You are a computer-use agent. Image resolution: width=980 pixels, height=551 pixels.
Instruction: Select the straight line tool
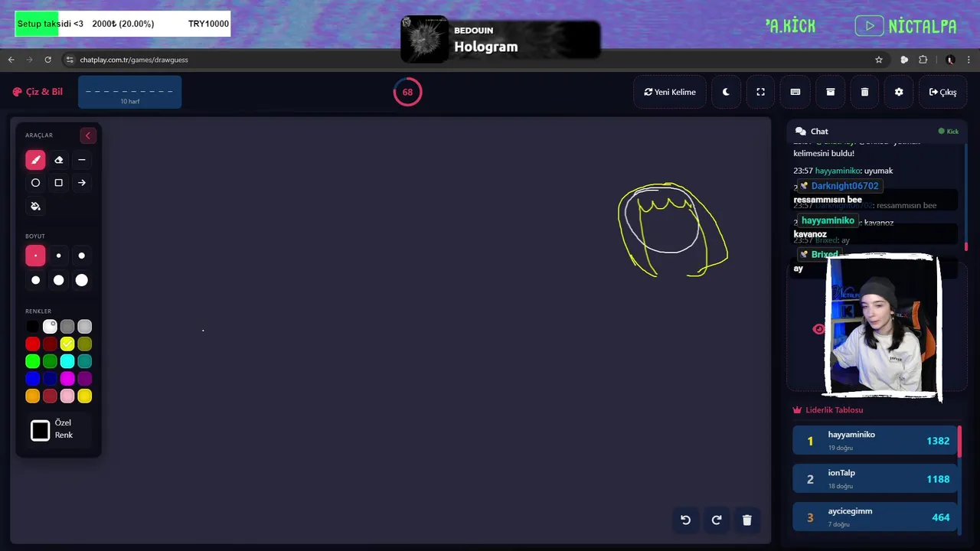tap(82, 160)
